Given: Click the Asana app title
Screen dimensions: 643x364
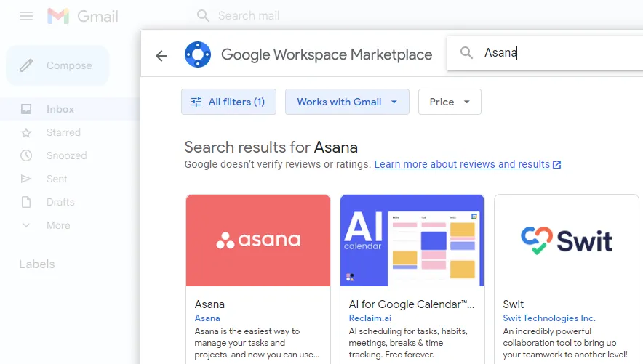Looking at the screenshot, I should [x=209, y=304].
